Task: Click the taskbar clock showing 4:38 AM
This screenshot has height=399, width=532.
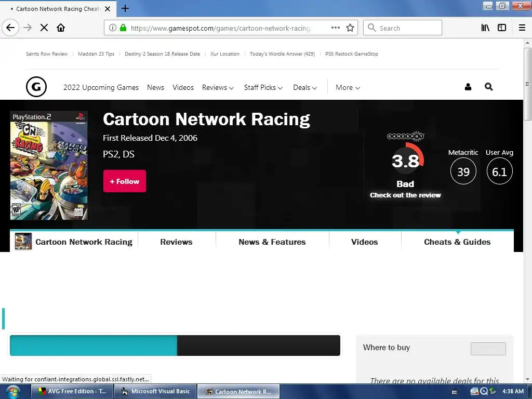Action: [513, 391]
